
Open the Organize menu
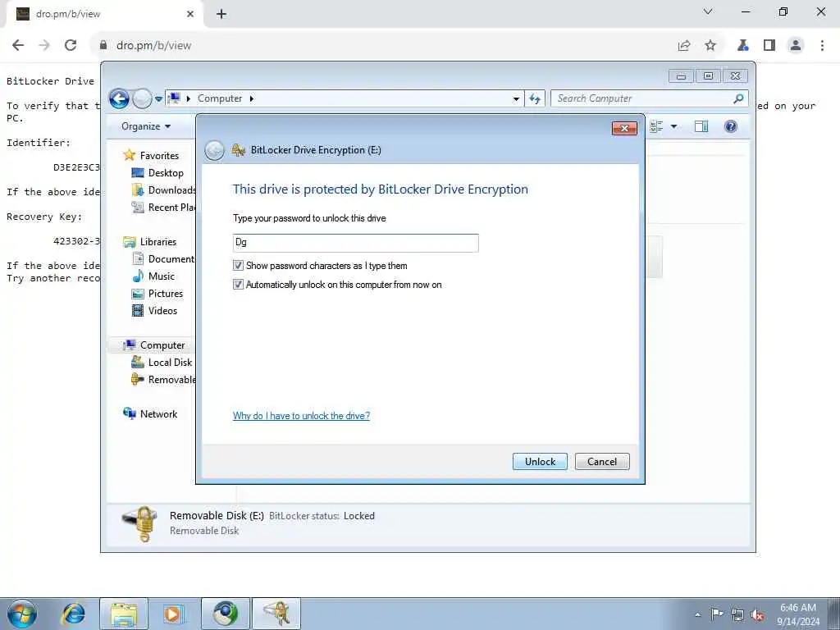[146, 126]
